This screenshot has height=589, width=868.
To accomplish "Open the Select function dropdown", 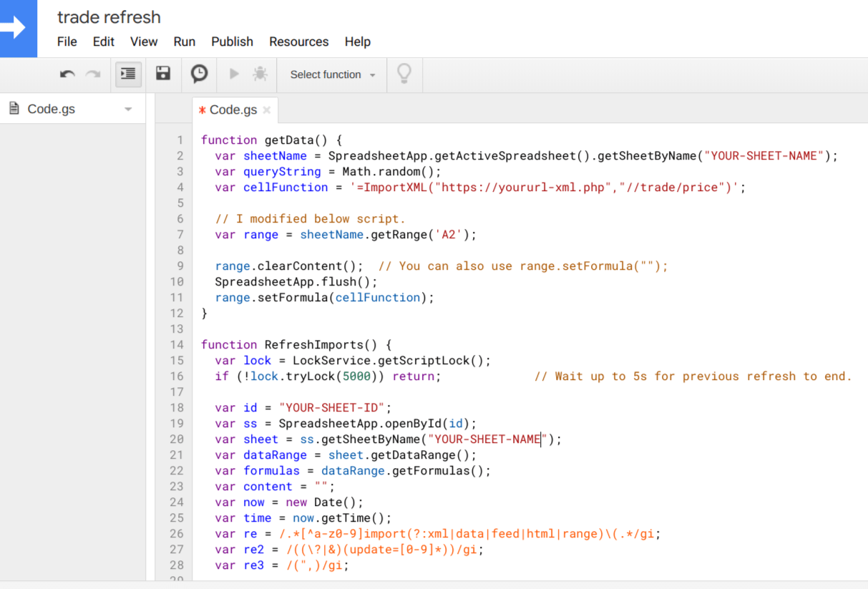I will coord(333,74).
